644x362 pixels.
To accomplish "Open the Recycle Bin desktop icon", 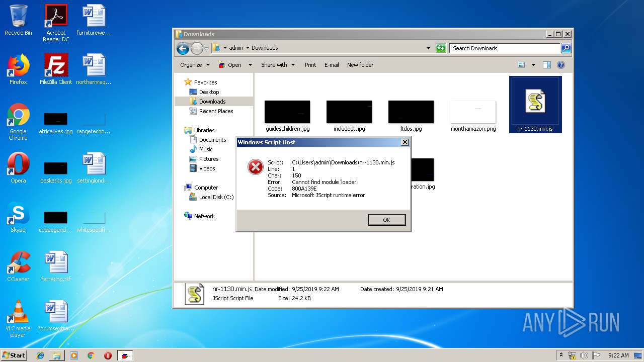I will click(18, 20).
